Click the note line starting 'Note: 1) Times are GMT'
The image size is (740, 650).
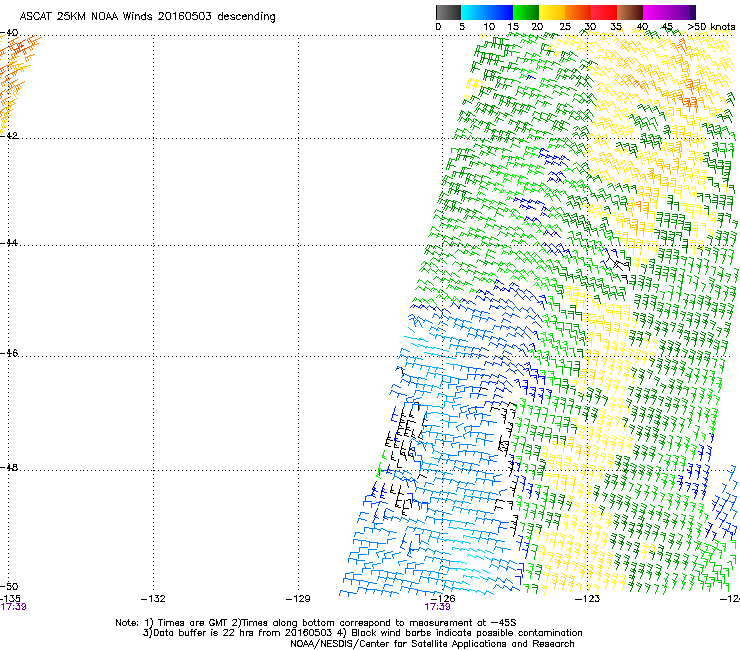[x=316, y=623]
